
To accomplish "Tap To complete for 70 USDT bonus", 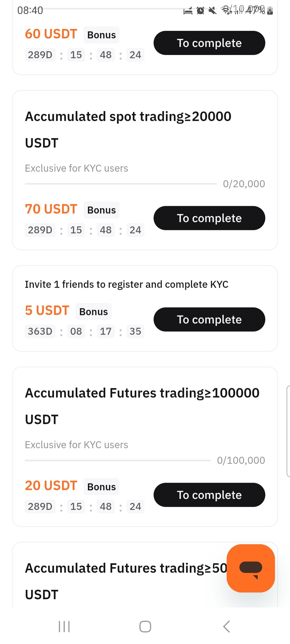I will 209,218.
